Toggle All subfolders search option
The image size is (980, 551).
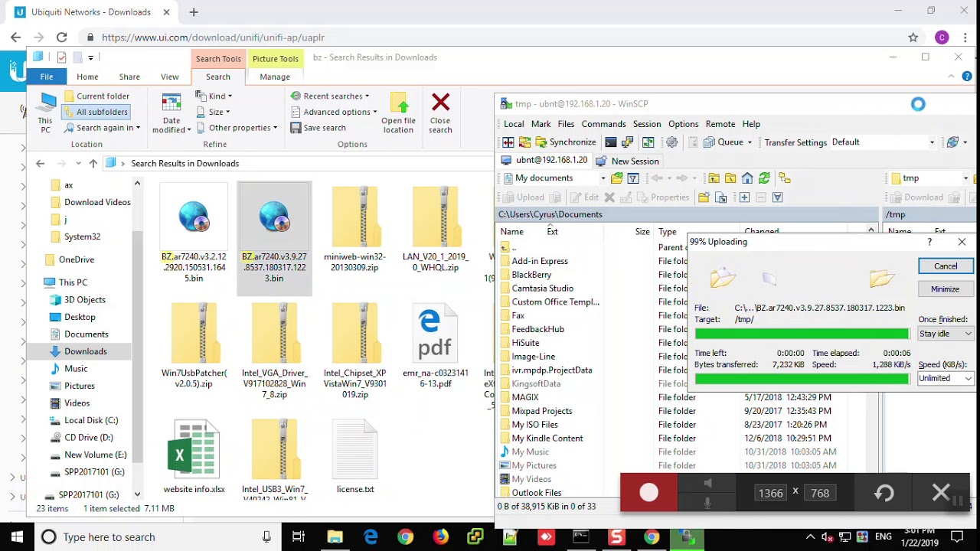(x=96, y=112)
